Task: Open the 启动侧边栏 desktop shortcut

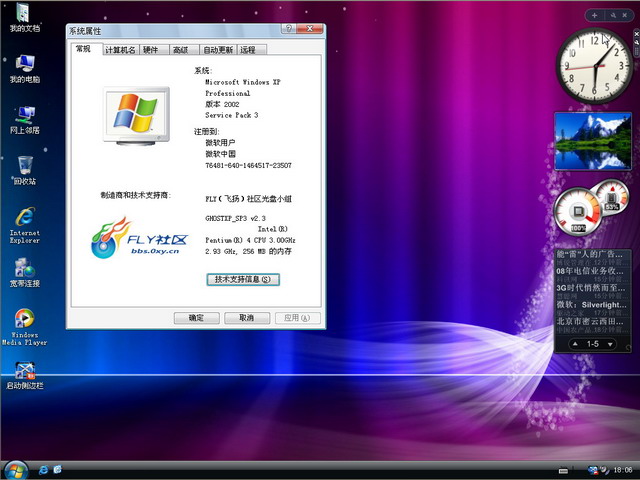Action: [x=24, y=375]
